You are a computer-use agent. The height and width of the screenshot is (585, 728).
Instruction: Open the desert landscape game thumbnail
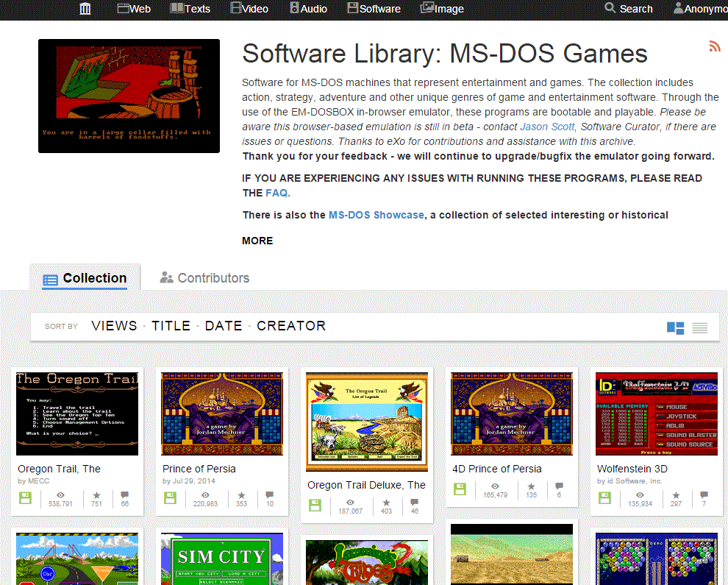click(512, 554)
